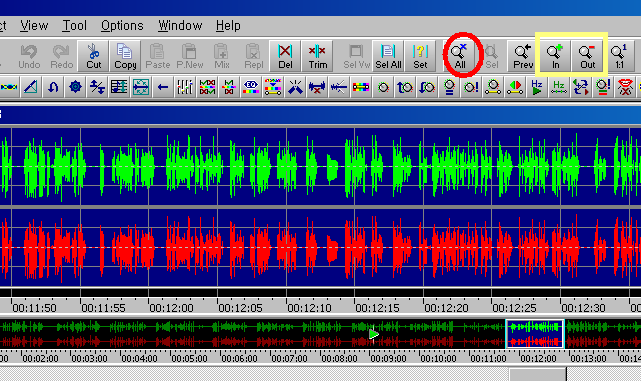The width and height of the screenshot is (641, 381).
Task: Click the rainbow bar effect icon
Action: point(361,87)
